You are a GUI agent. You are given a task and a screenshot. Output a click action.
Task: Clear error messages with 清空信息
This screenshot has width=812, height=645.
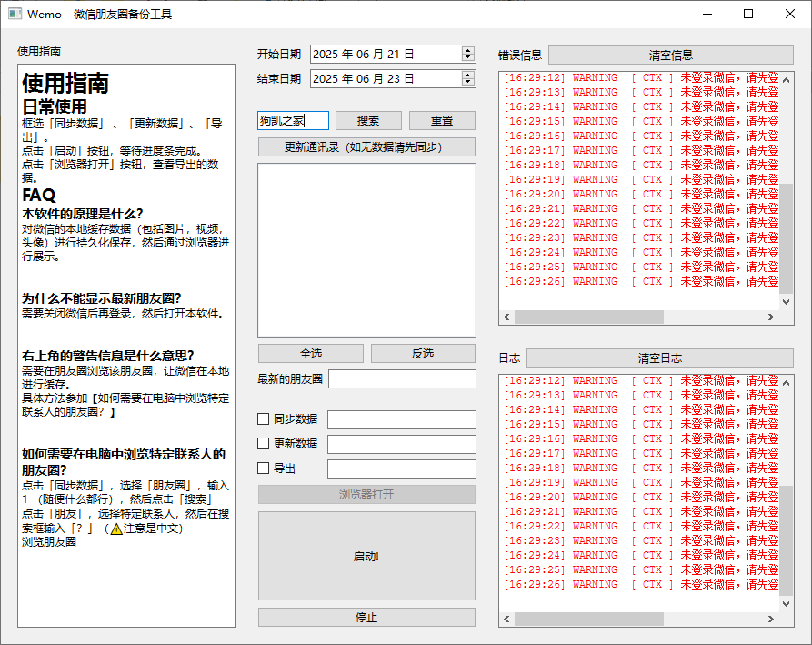(x=670, y=55)
